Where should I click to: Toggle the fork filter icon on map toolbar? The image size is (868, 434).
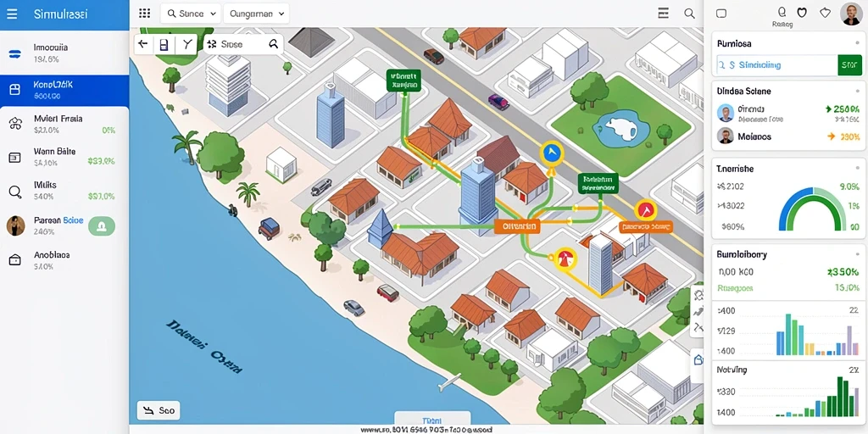pyautogui.click(x=186, y=44)
